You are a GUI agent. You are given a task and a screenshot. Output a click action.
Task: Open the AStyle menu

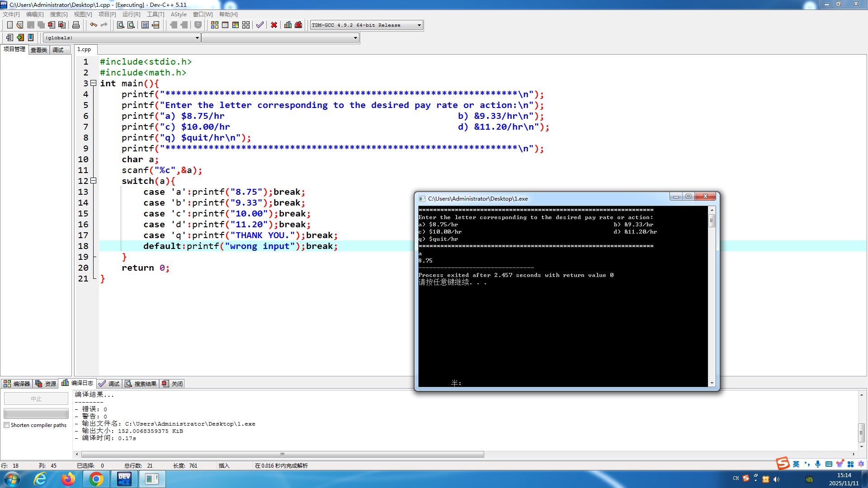tap(178, 14)
